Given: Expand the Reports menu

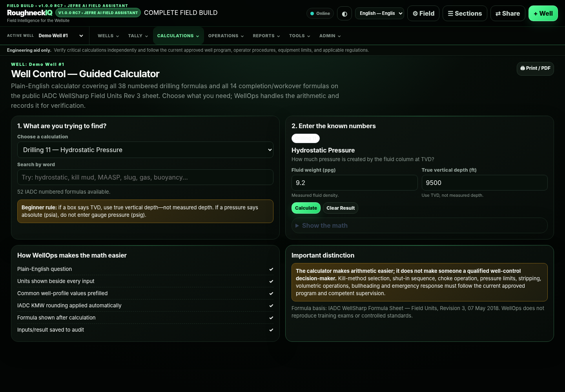Looking at the screenshot, I should (266, 36).
